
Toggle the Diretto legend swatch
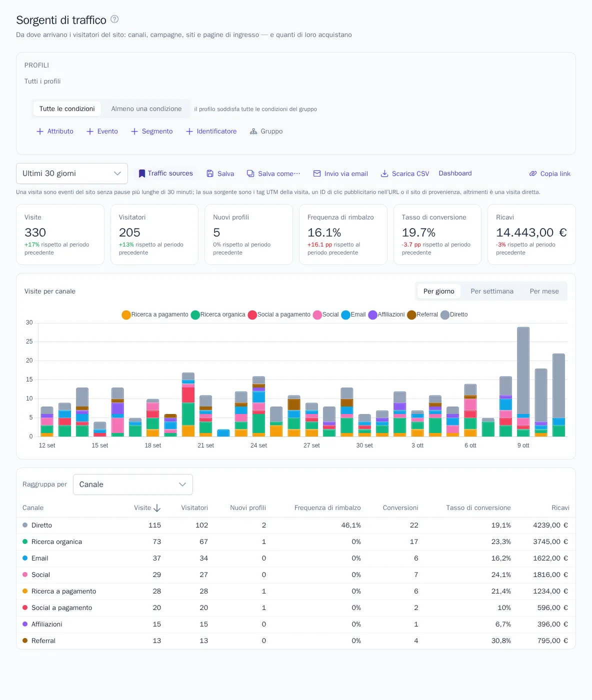pyautogui.click(x=445, y=314)
